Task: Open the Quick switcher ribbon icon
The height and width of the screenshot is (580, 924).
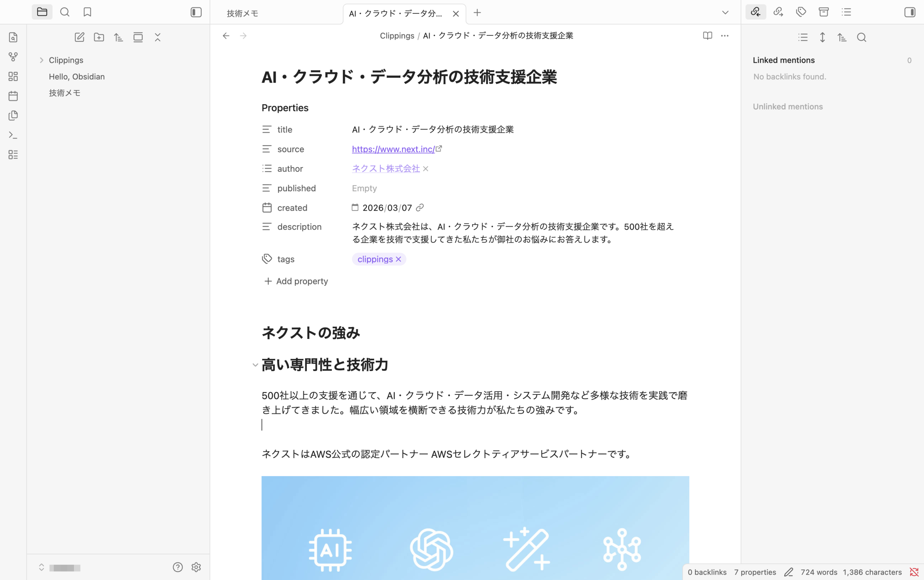Action: [13, 37]
